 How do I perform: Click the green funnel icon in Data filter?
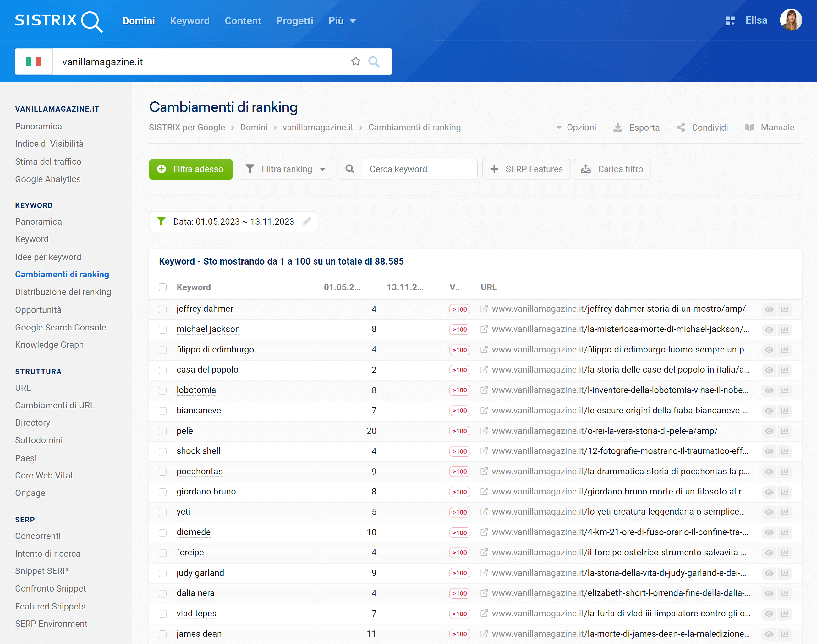pos(161,221)
